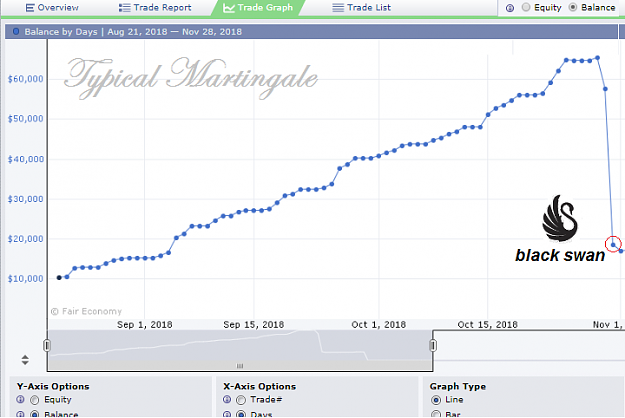
Task: Select the Equity radio button at top right
Action: click(x=526, y=7)
